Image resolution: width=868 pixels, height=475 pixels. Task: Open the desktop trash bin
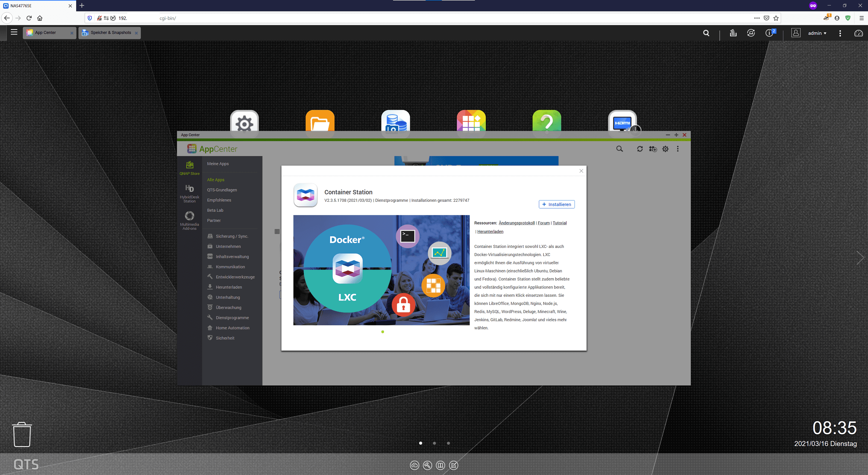(x=22, y=434)
